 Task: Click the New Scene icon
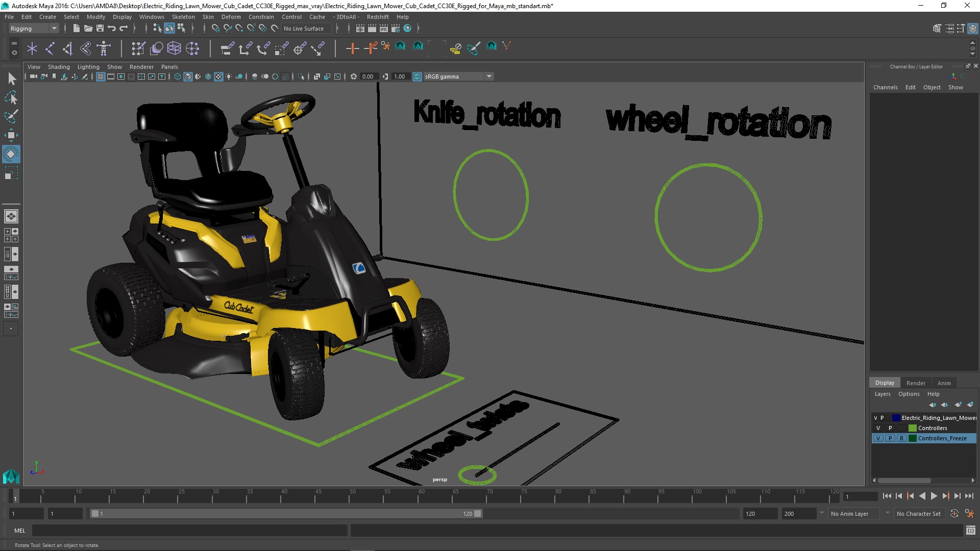tap(77, 29)
